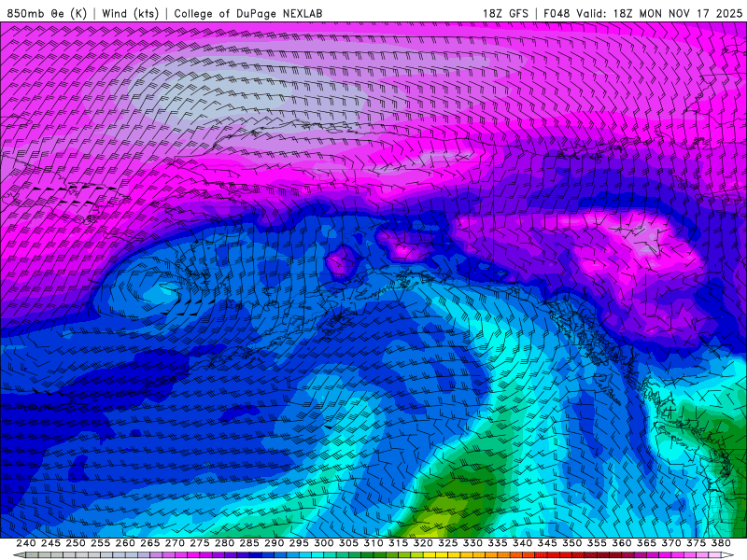The width and height of the screenshot is (747, 560).
Task: Click the 'Wind (kts)' header label
Action: (130, 13)
